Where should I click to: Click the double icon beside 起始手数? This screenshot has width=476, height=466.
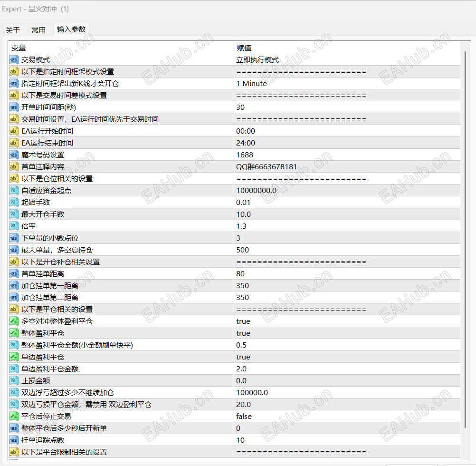click(14, 202)
